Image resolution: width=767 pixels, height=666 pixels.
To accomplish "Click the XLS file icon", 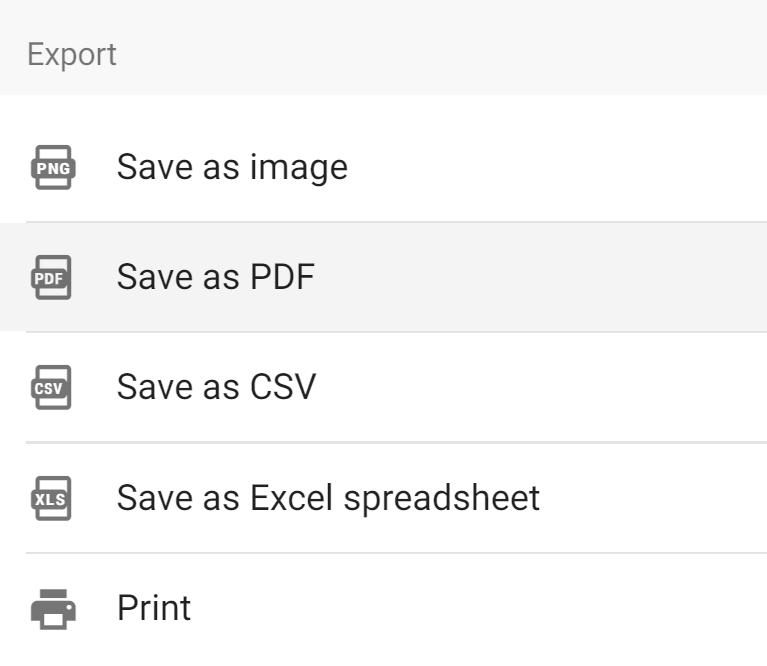I will 51,498.
